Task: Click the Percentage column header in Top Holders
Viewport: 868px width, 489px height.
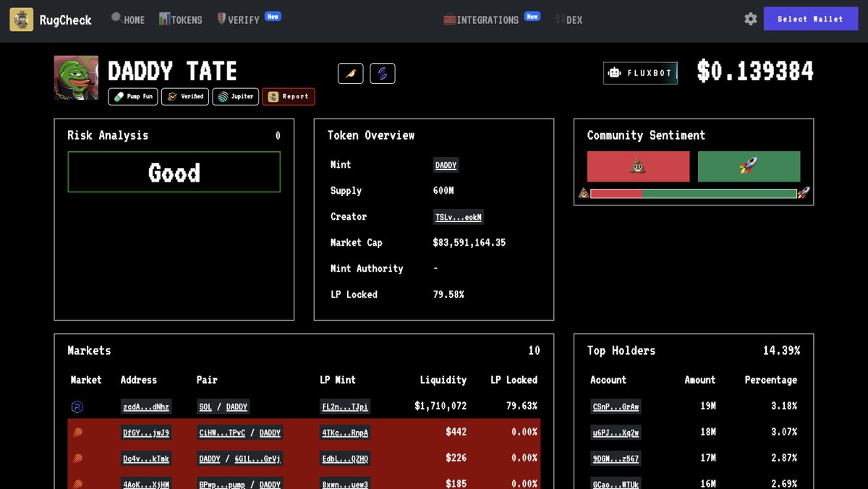Action: coord(771,380)
